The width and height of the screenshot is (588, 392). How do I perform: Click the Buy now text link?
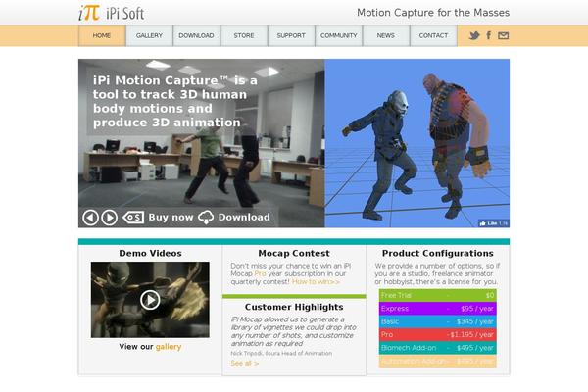click(171, 218)
